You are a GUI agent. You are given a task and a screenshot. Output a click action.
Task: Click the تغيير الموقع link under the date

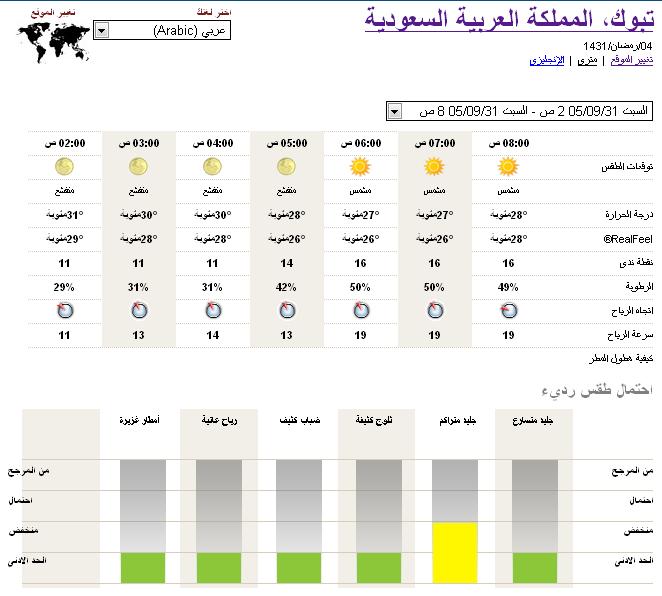[632, 60]
